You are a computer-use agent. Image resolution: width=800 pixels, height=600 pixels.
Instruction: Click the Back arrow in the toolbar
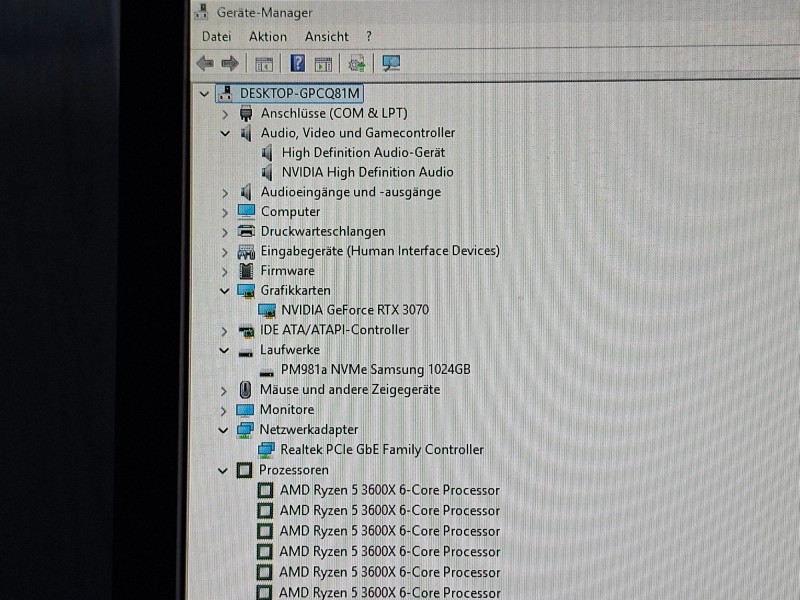pos(205,64)
